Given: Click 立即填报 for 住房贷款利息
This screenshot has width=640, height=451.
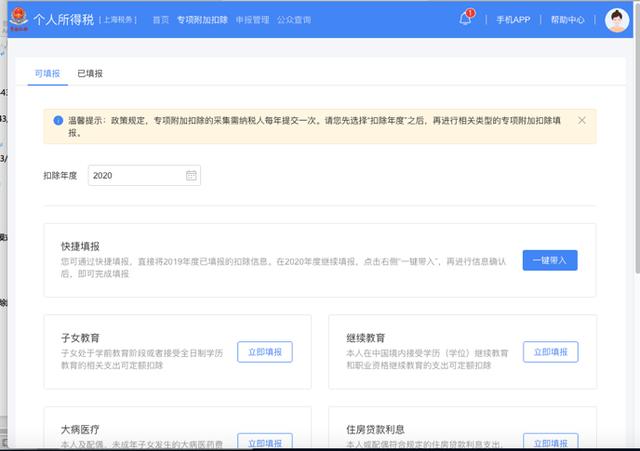Looking at the screenshot, I should pos(549,442).
